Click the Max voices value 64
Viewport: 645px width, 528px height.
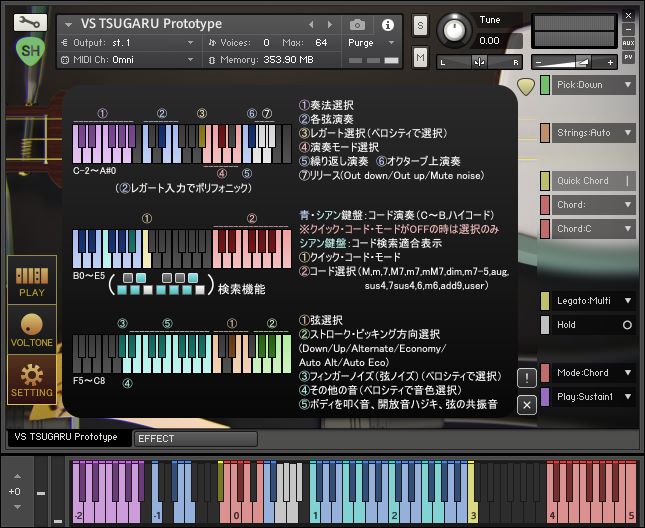(321, 43)
